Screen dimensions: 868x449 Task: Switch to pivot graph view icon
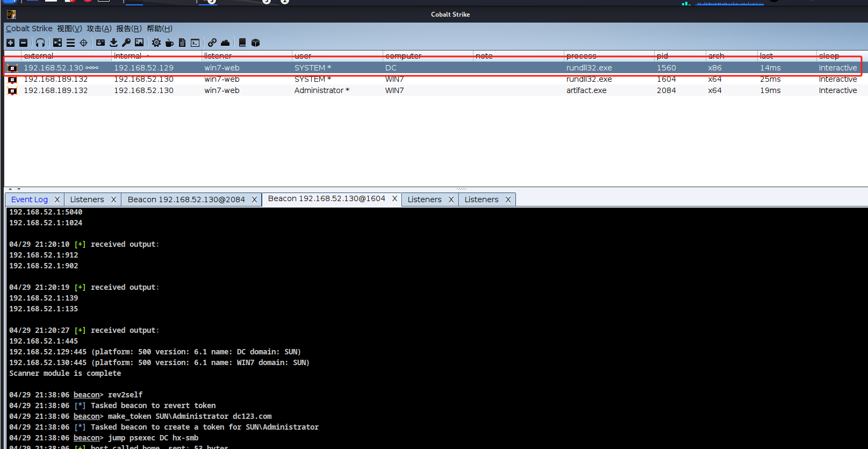[58, 42]
